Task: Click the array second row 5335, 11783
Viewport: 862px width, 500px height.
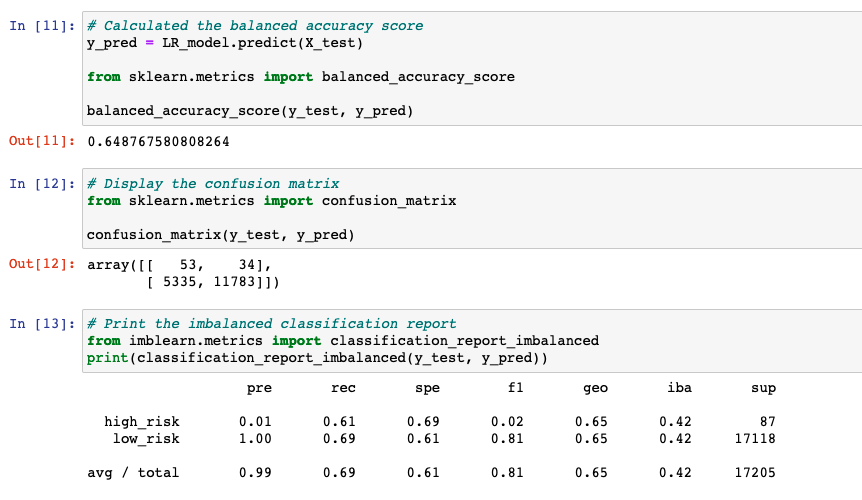Action: 213,282
